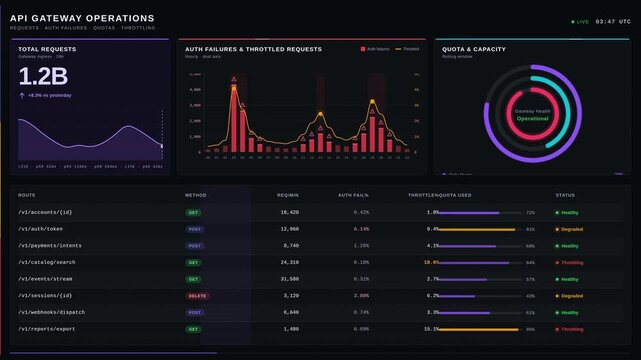Click the DELETE badge for /v1/sessions/{id}
This screenshot has width=641, height=360.
click(197, 296)
